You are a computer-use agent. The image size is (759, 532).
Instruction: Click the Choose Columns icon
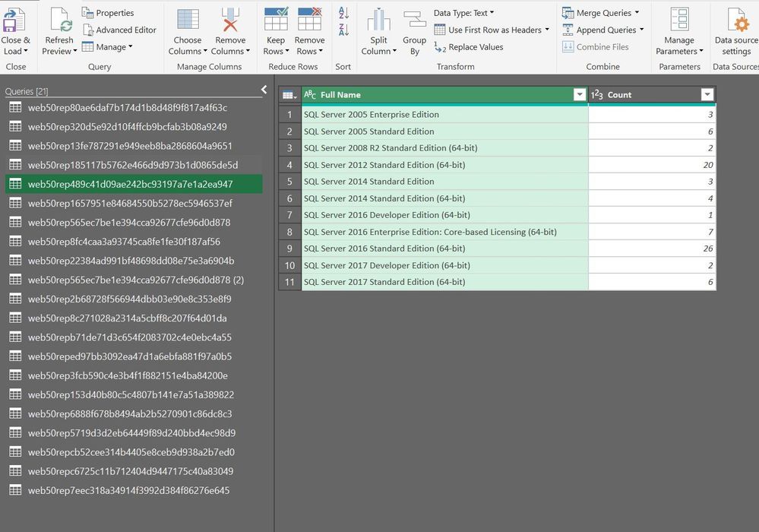pos(188,21)
